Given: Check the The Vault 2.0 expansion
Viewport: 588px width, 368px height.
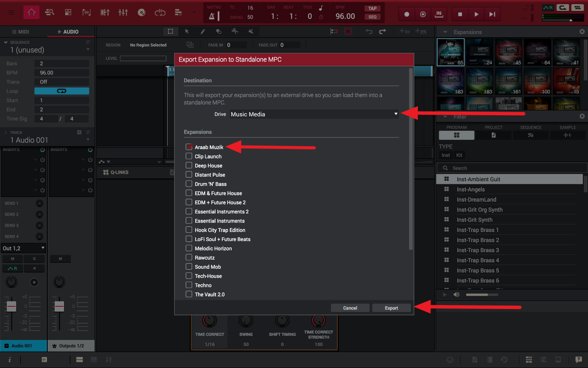Looking at the screenshot, I should coord(189,294).
